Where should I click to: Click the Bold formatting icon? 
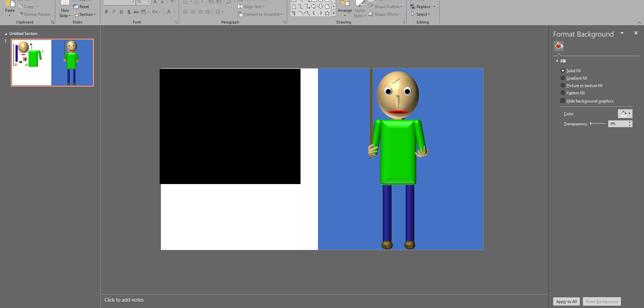[x=106, y=12]
